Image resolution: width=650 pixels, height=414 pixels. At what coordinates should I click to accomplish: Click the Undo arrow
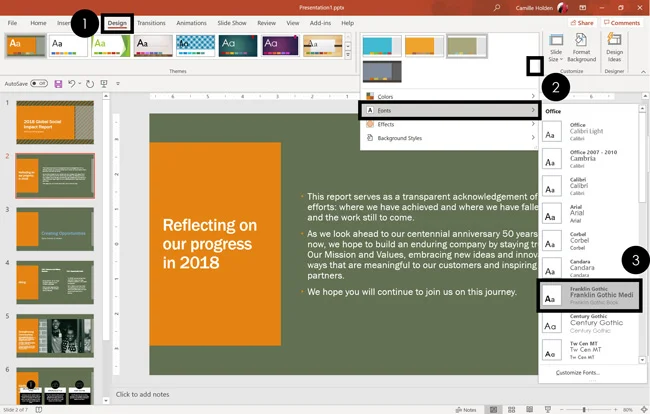point(72,84)
